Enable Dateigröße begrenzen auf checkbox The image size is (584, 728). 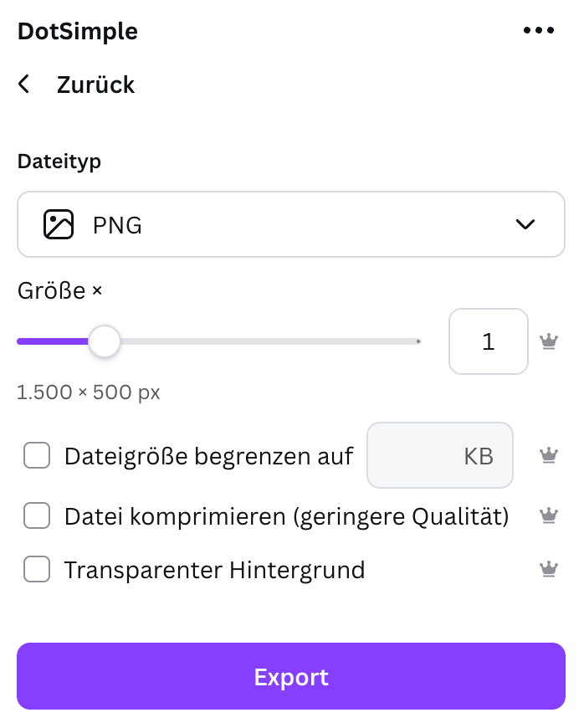(37, 455)
